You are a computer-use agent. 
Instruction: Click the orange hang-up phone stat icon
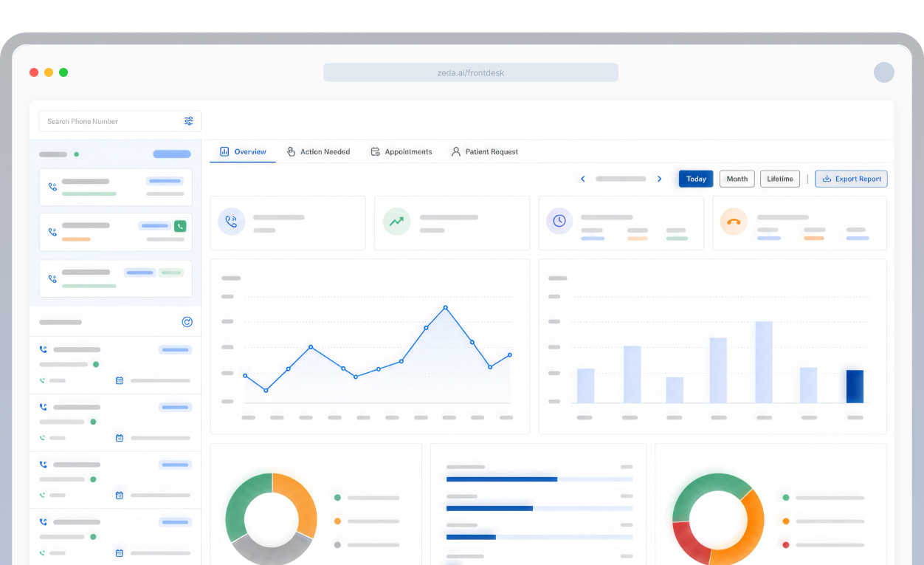(x=734, y=221)
